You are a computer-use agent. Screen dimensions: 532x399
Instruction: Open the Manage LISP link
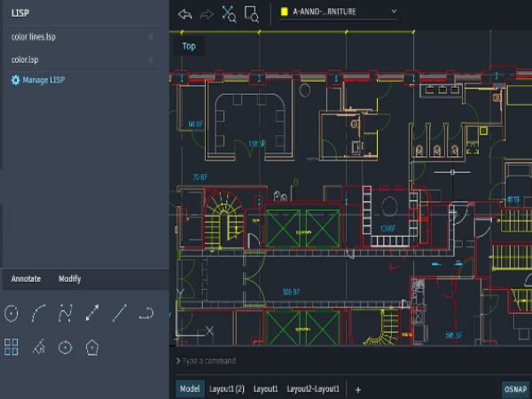43,80
